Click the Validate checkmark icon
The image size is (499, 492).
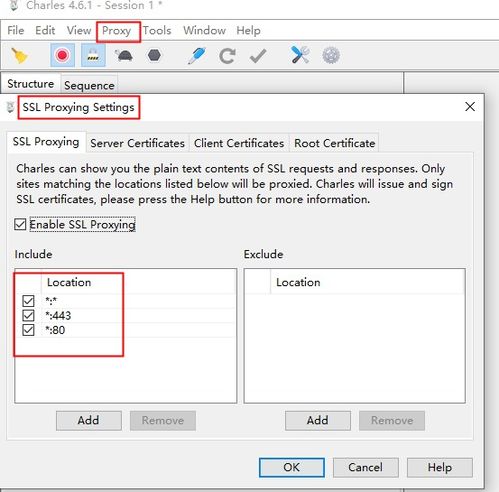258,56
